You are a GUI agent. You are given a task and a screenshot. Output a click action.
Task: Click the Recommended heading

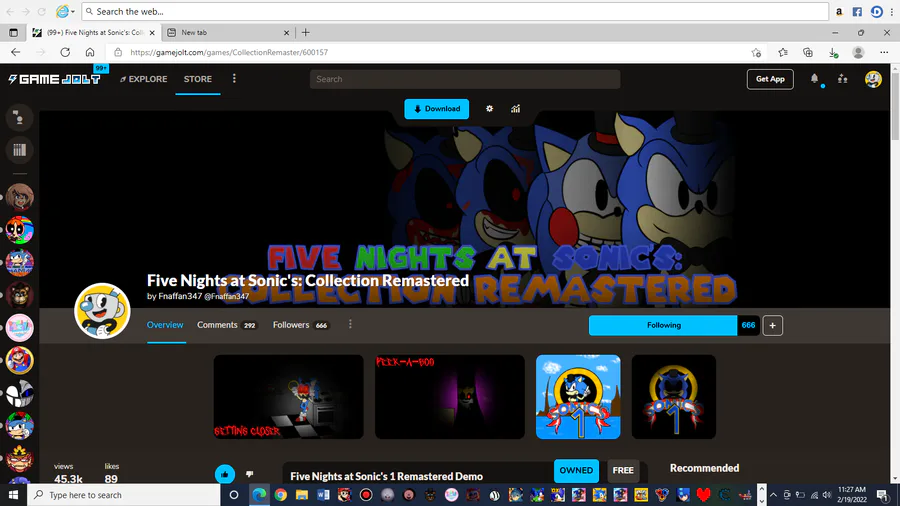[x=704, y=468]
